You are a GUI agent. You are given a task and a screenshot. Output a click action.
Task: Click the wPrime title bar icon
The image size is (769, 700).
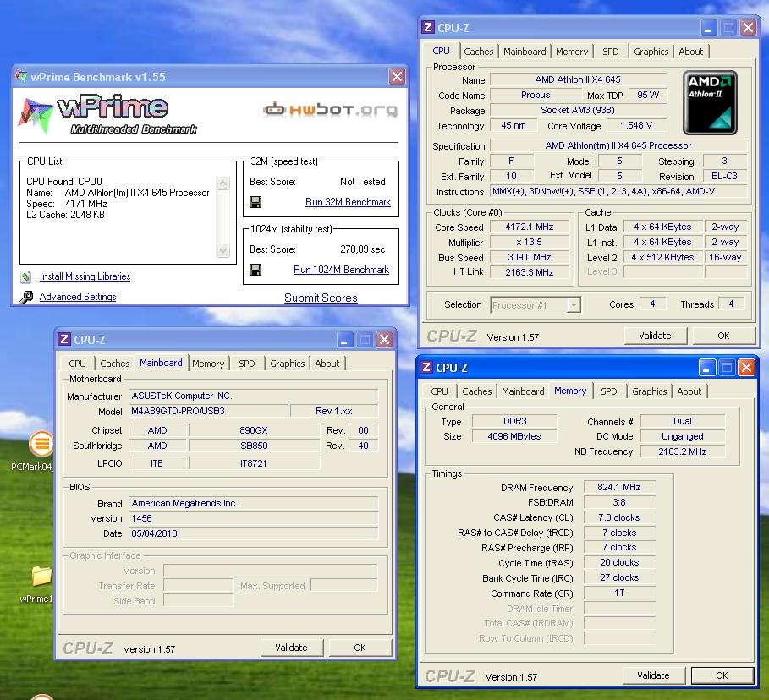pyautogui.click(x=21, y=76)
